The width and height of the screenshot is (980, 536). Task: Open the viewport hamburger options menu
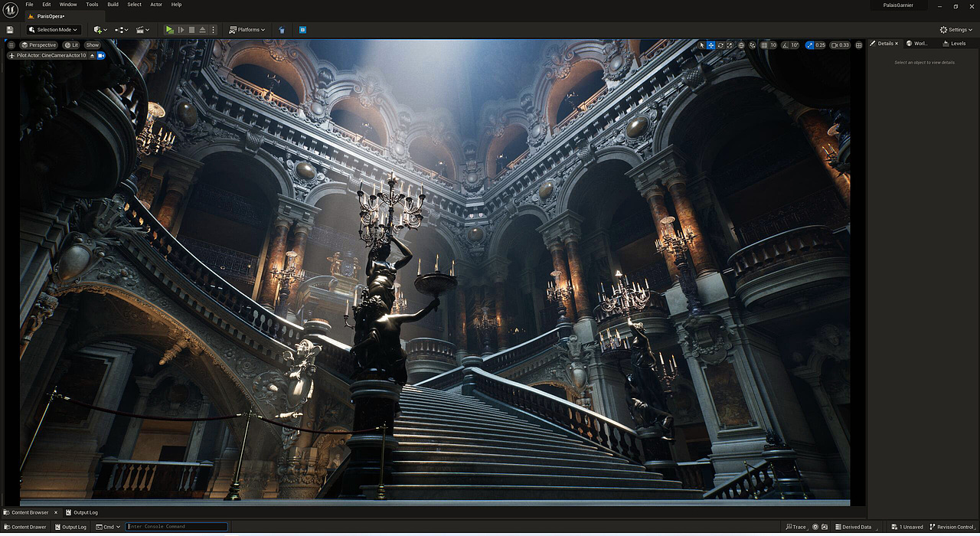point(11,45)
